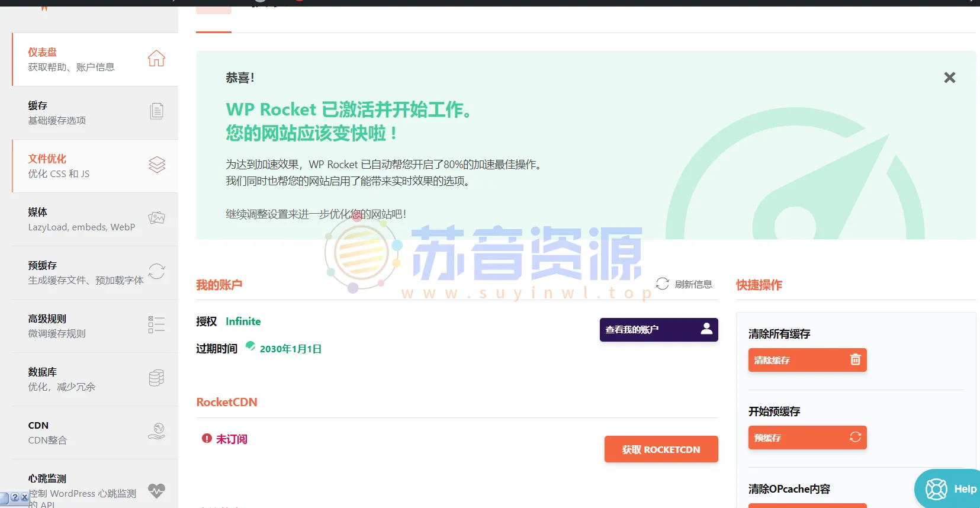Click the 未订阅 alert icon

207,439
